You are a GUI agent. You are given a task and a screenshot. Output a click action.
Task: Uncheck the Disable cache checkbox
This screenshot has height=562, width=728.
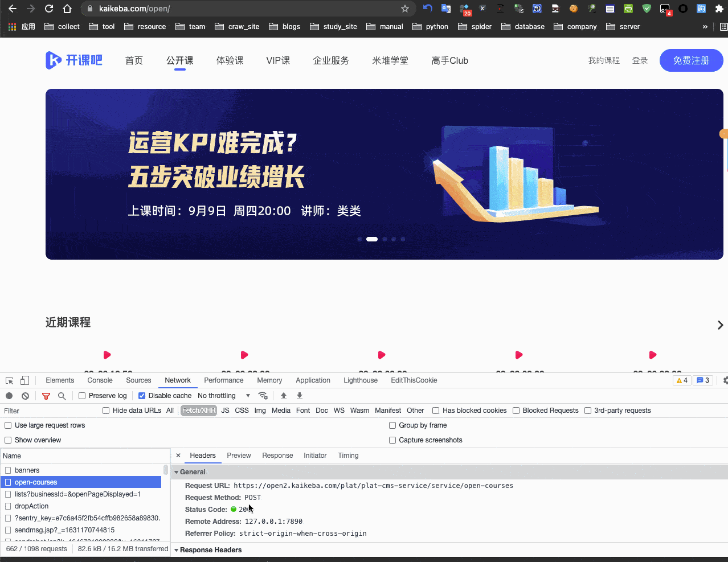coord(142,396)
